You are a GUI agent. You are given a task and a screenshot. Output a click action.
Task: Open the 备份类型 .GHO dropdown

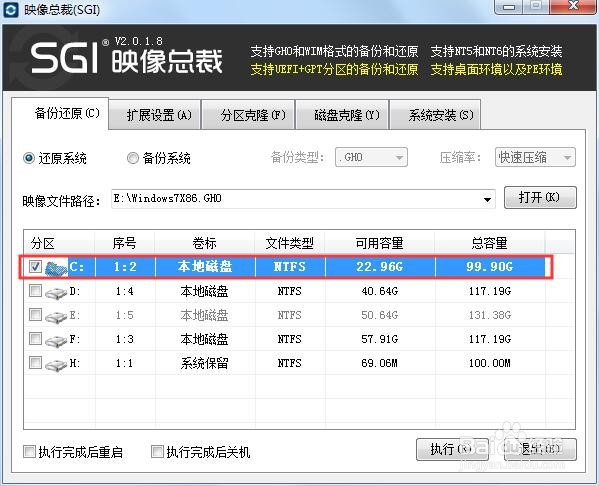click(x=371, y=157)
